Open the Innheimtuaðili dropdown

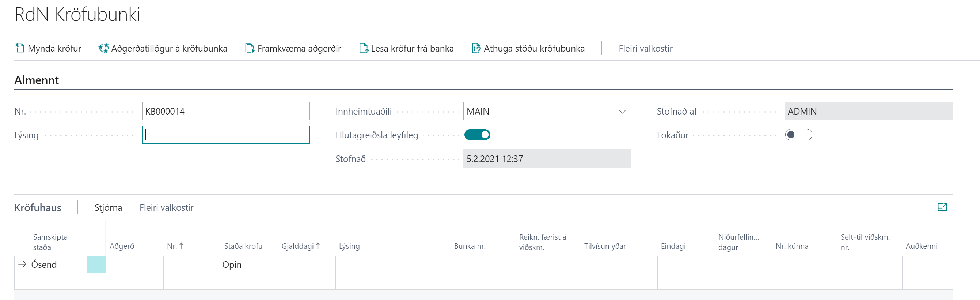click(x=622, y=111)
